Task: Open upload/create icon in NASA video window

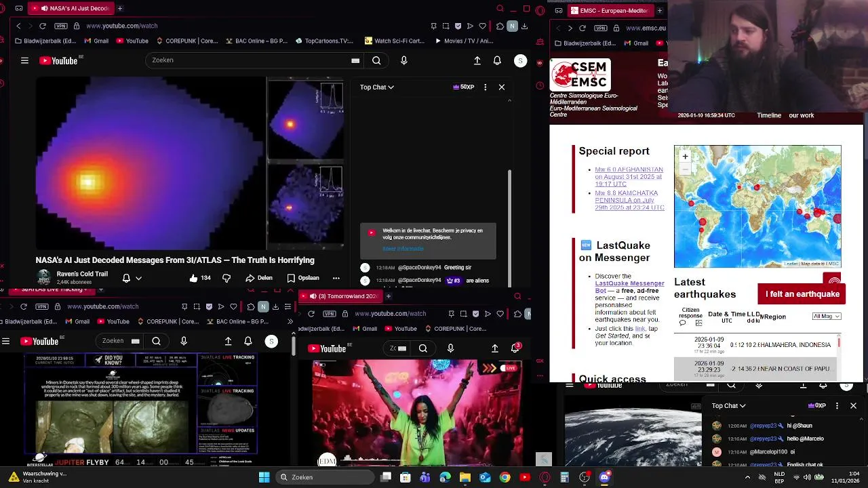Action: [477, 60]
